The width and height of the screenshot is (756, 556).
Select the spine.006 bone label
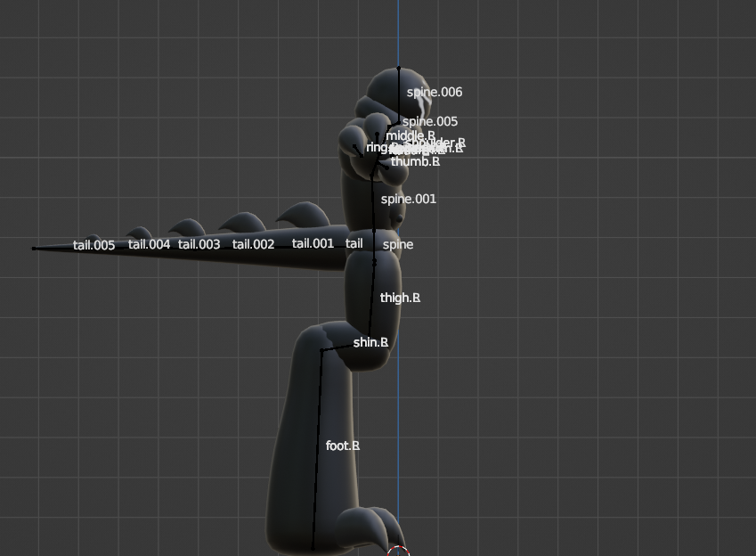[435, 92]
